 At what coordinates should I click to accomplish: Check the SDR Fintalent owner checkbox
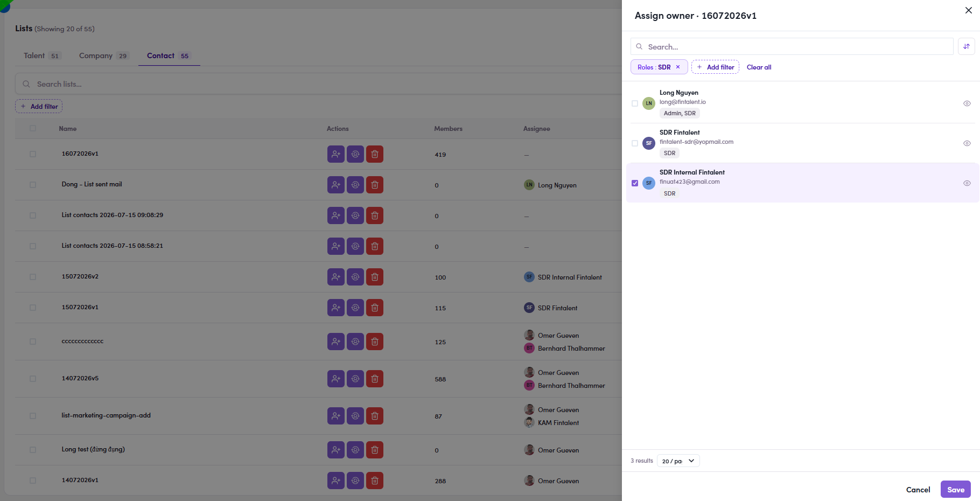pos(635,143)
